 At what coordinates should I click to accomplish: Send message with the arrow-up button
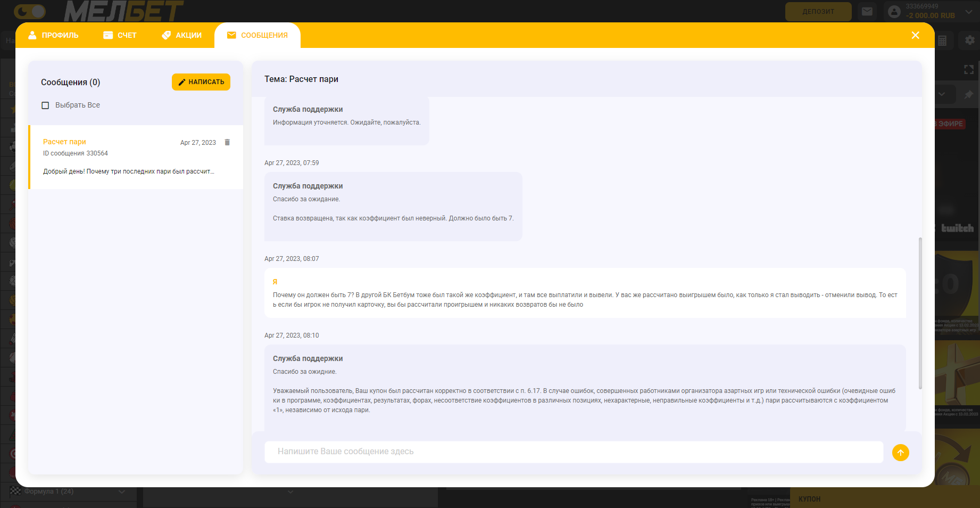tap(900, 452)
